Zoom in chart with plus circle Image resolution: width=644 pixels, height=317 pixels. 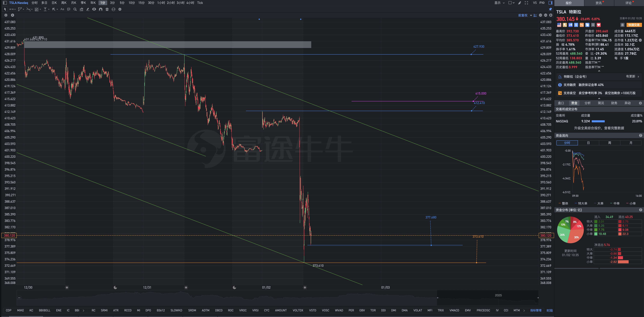point(550,15)
